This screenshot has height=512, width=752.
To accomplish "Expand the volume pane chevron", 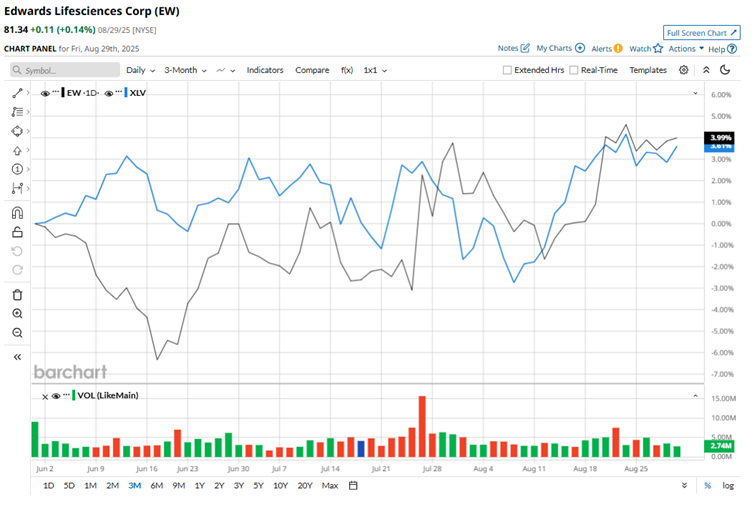I will 695,396.
